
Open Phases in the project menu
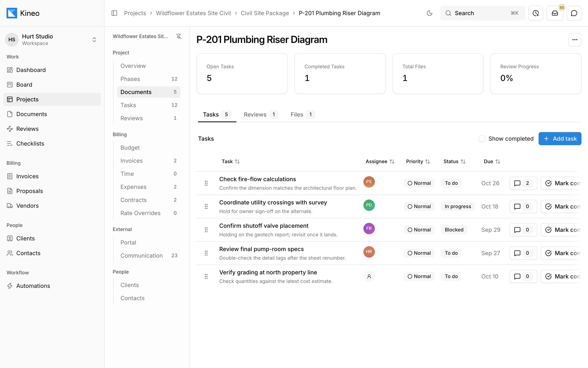tap(149, 79)
